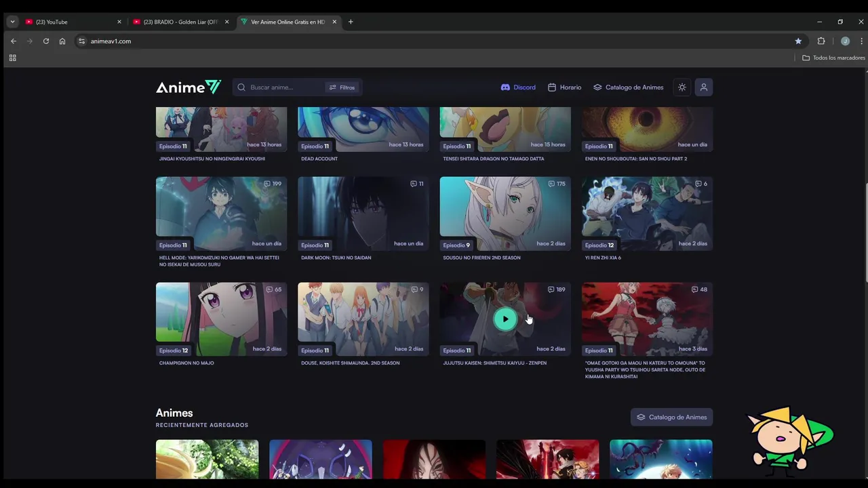Click Yi Ren Zhi Xia 6 title text
Image resolution: width=868 pixels, height=488 pixels.
coord(603,258)
